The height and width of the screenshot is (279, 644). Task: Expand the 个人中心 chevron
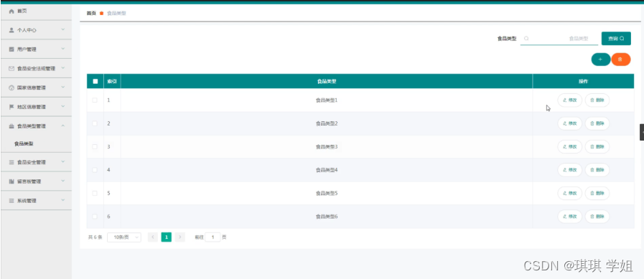pos(63,29)
